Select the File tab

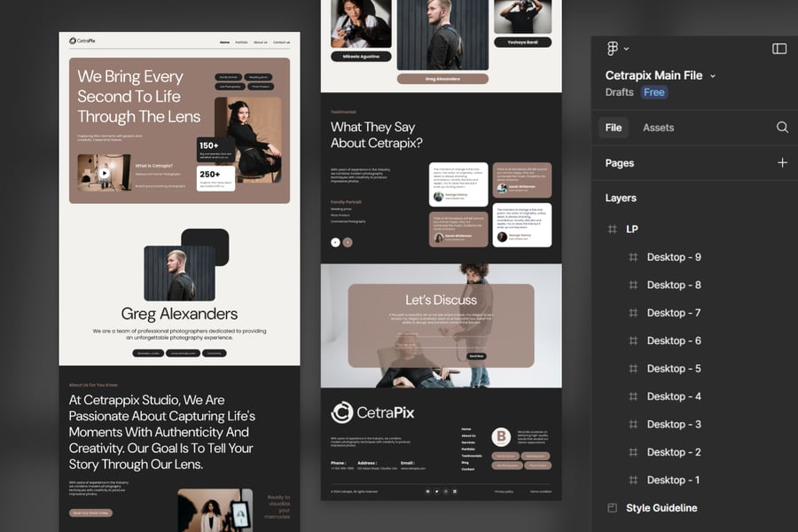pyautogui.click(x=614, y=128)
